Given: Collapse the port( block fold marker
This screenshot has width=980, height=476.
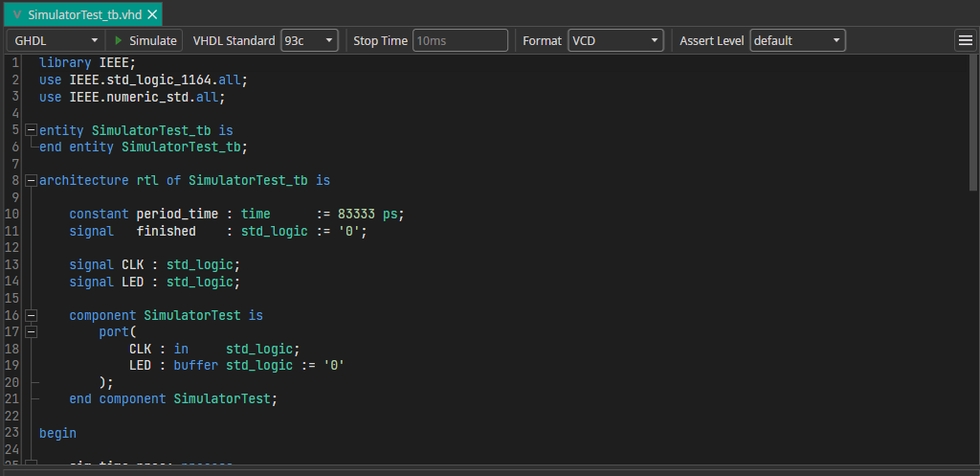Looking at the screenshot, I should tap(31, 331).
